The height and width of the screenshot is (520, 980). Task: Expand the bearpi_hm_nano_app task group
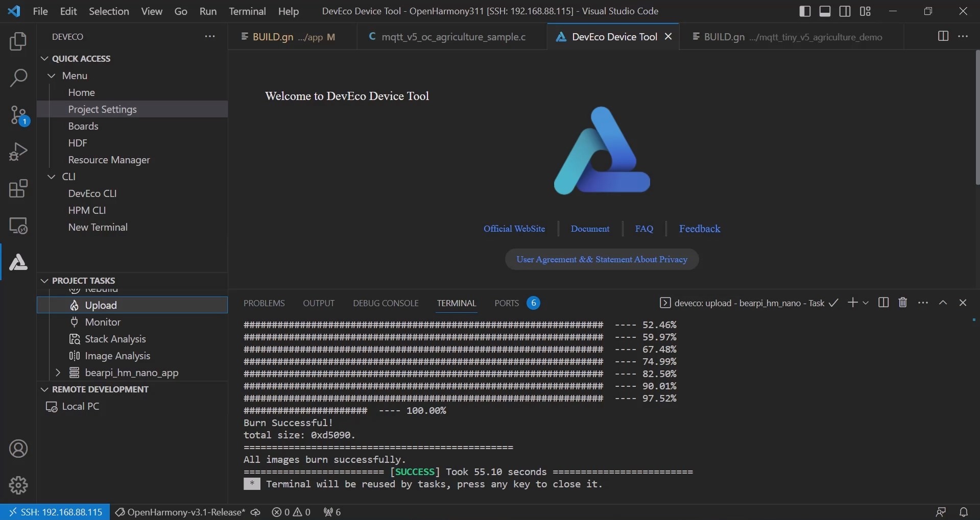tap(58, 373)
